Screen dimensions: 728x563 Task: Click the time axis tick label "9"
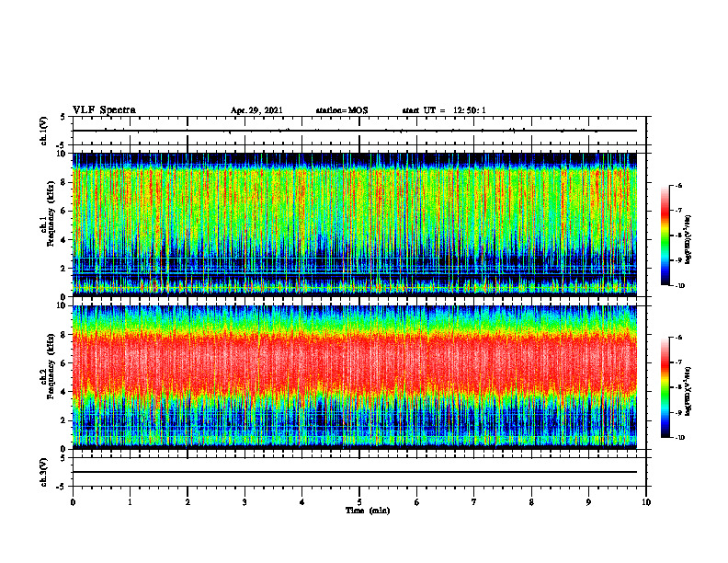pos(588,502)
